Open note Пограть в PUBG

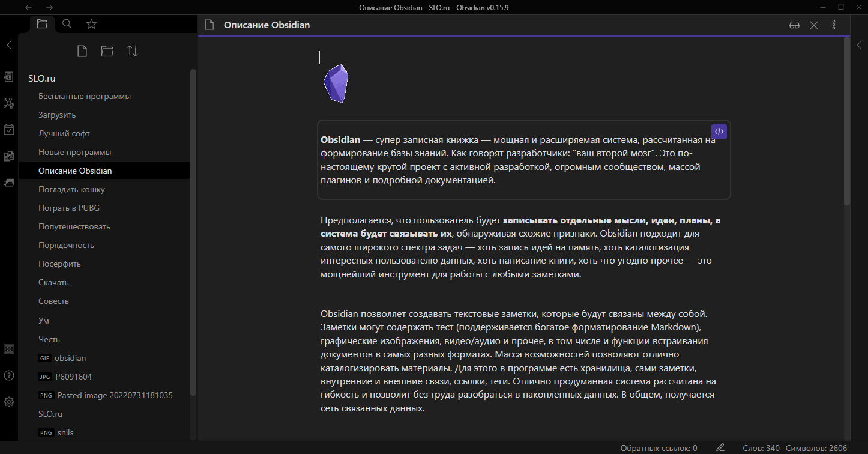[x=104, y=208]
